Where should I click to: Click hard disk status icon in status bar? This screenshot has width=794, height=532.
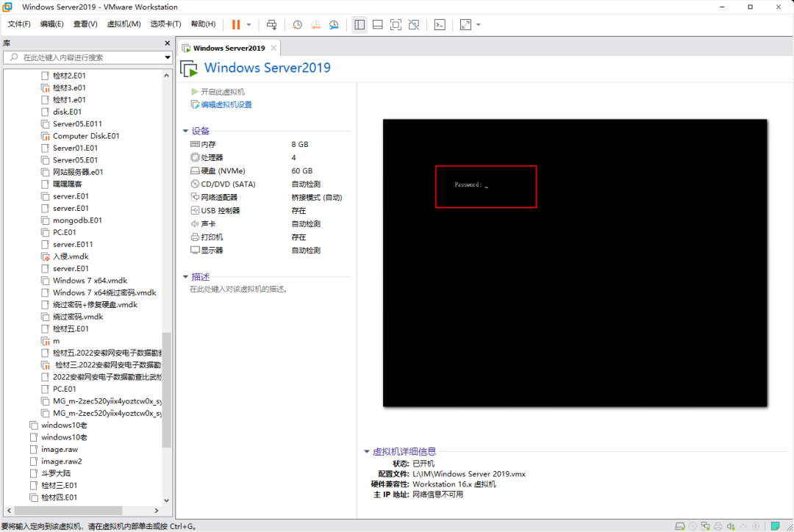[680, 526]
